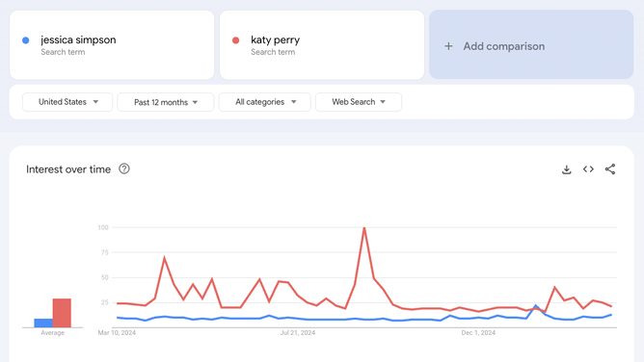Click the Add comparison button
The image size is (644, 362).
[x=531, y=44]
